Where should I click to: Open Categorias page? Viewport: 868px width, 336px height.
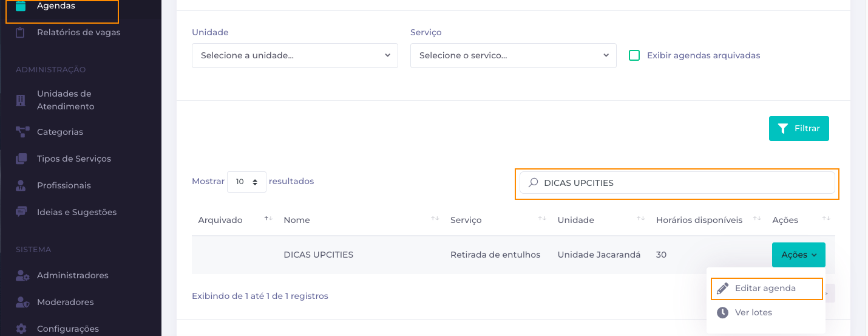[x=60, y=132]
